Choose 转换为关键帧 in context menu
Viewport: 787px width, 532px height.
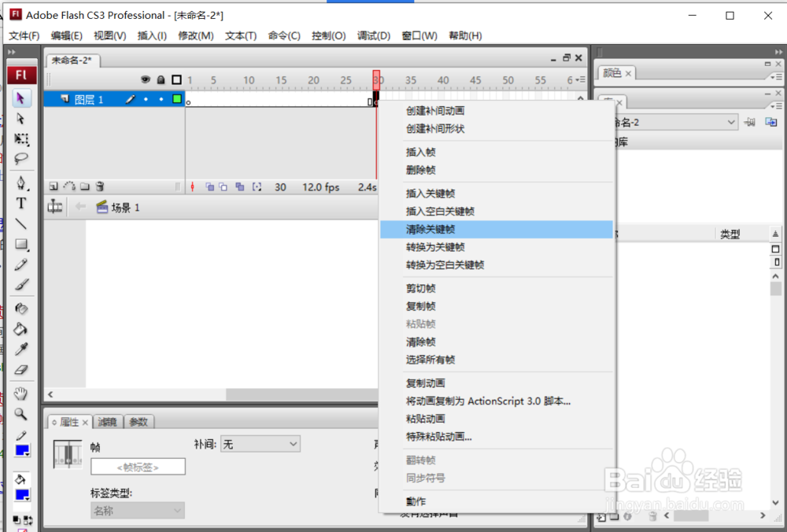[x=497, y=247]
